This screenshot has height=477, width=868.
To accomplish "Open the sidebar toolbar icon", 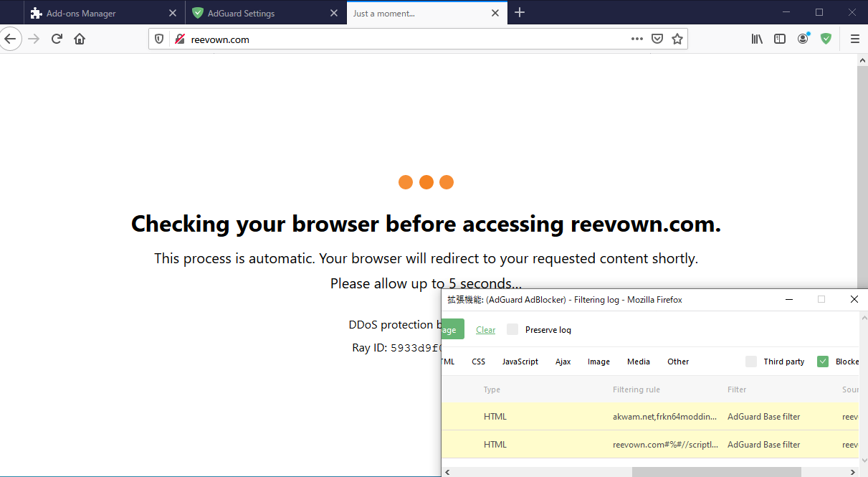I will (779, 39).
